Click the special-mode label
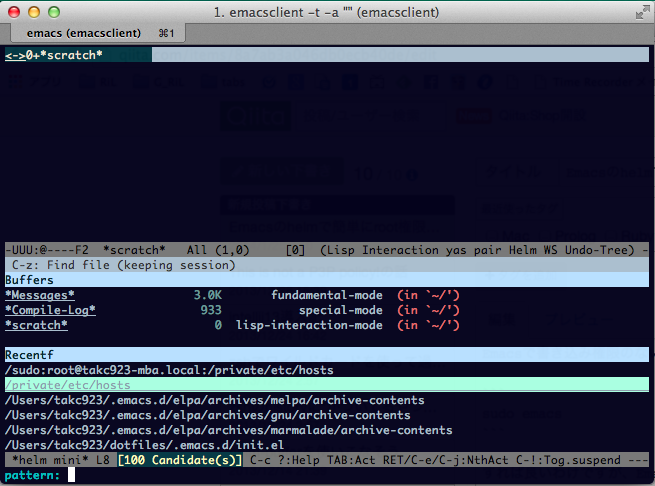Viewport: 655px width, 486px height. [340, 310]
